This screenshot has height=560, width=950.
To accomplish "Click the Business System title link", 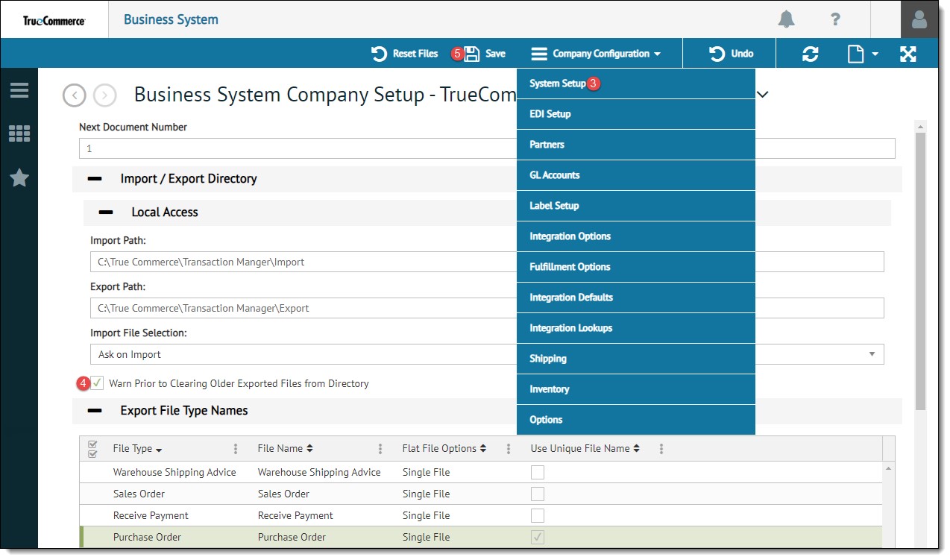I will pyautogui.click(x=171, y=19).
